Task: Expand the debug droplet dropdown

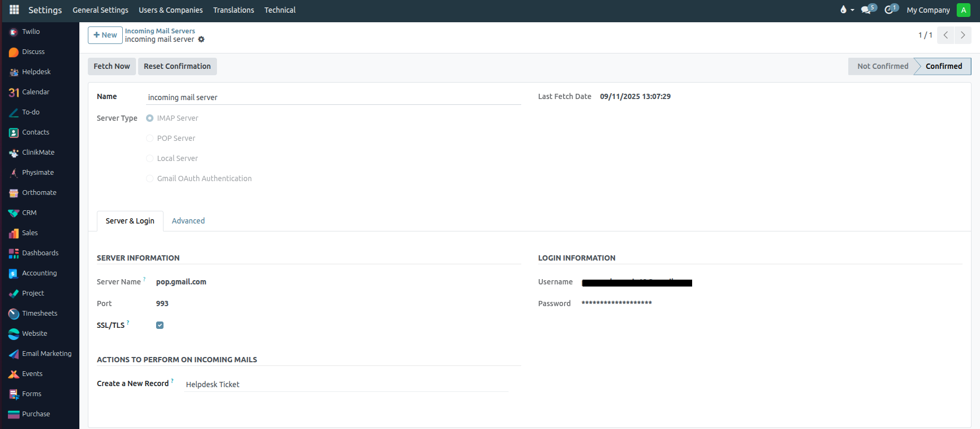Action: coord(847,10)
